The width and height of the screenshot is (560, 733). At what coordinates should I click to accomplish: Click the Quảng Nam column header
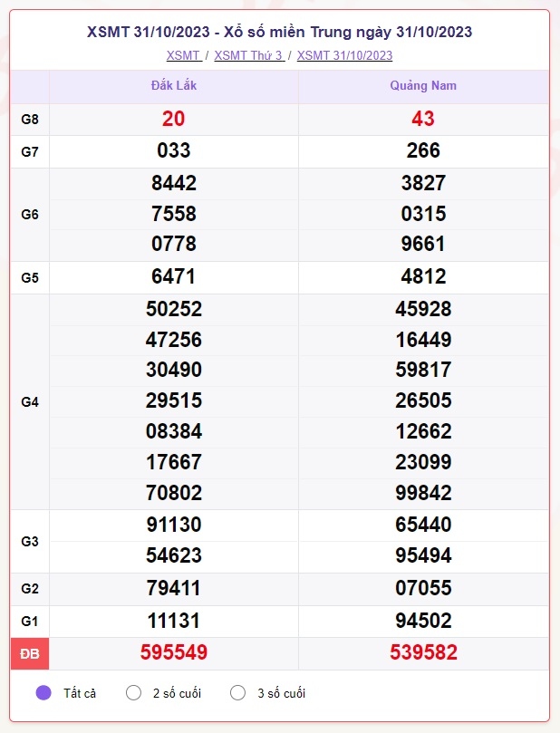pyautogui.click(x=423, y=85)
